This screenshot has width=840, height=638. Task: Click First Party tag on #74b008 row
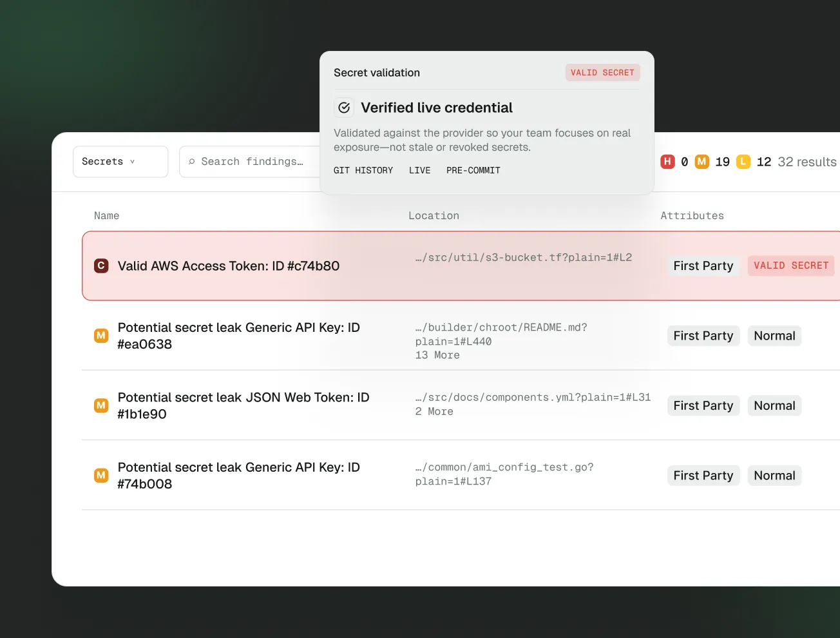(x=703, y=476)
